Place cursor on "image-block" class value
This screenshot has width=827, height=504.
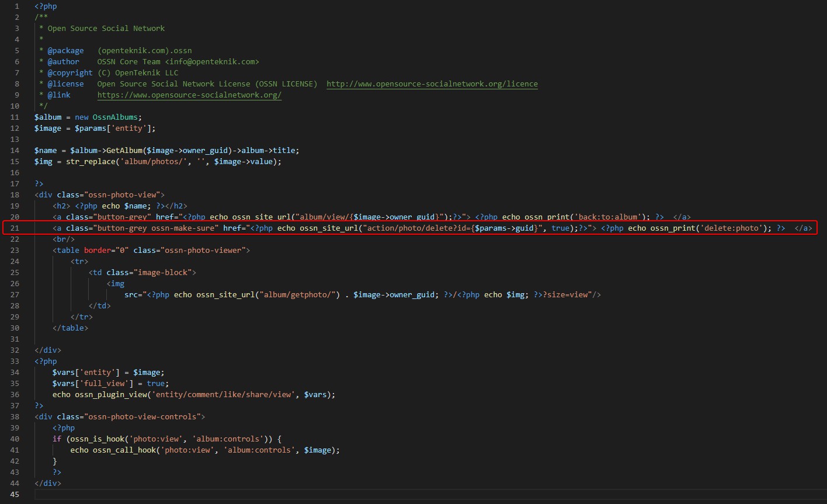click(x=166, y=272)
